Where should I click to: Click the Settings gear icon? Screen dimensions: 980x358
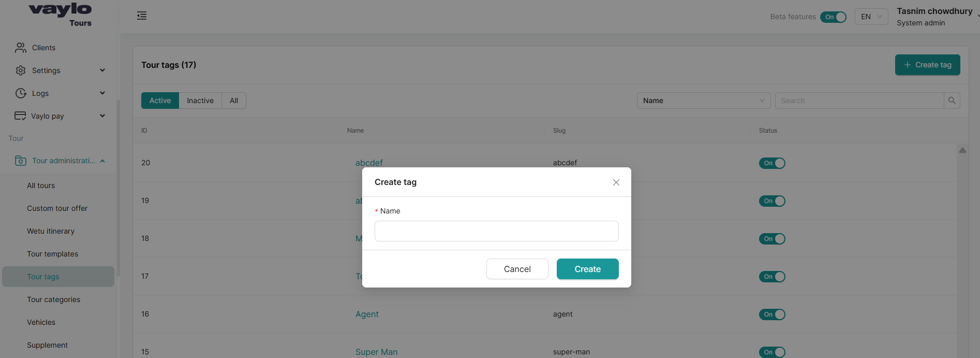(21, 70)
